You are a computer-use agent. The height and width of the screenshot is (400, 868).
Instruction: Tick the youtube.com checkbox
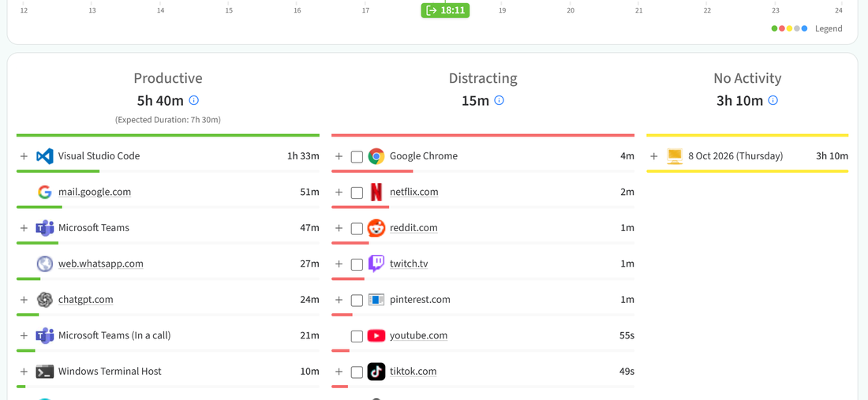click(x=357, y=336)
